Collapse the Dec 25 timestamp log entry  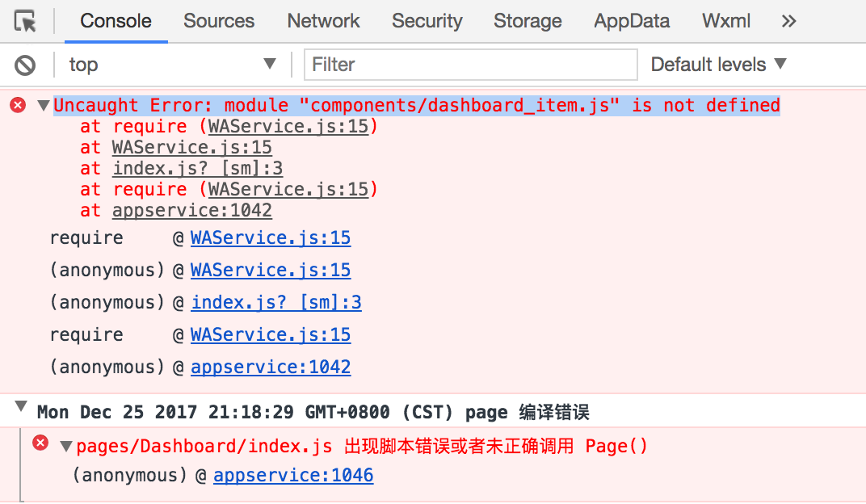click(20, 409)
